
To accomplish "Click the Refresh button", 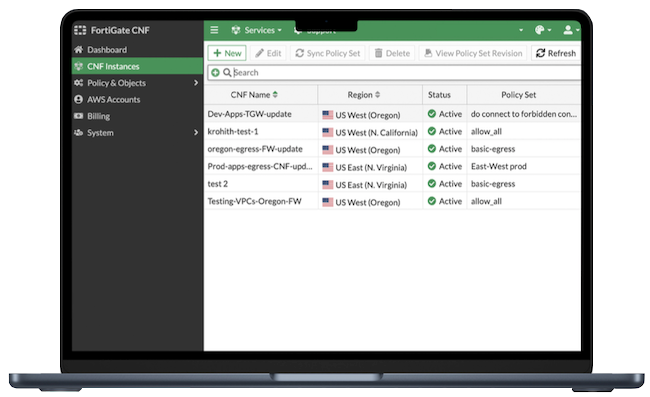I will point(556,53).
